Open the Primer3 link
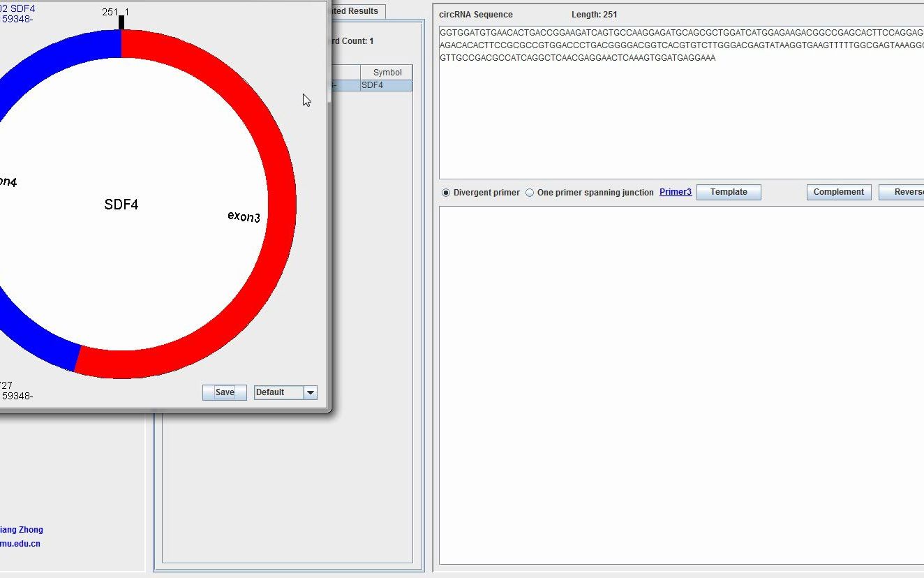Viewport: 924px width, 578px height. [x=676, y=192]
